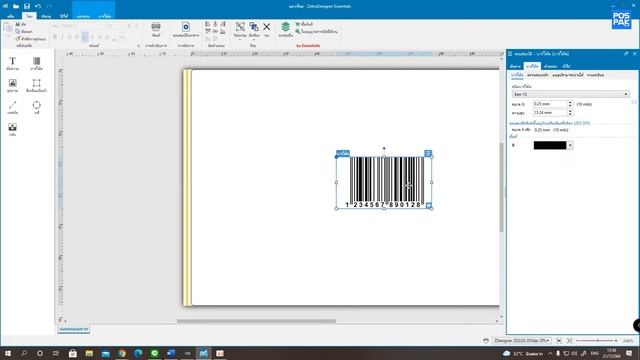
Task: Open the Ean-13 barcode type dropdown
Action: 571,94
